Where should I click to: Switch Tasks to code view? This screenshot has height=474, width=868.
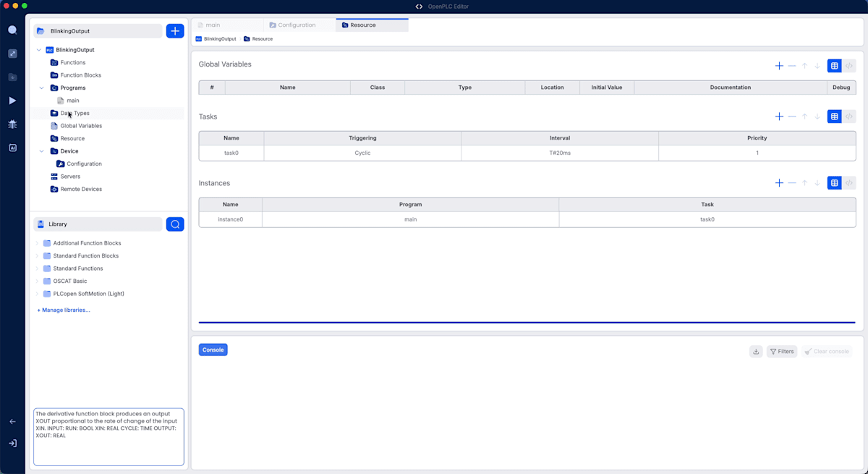[x=849, y=117]
